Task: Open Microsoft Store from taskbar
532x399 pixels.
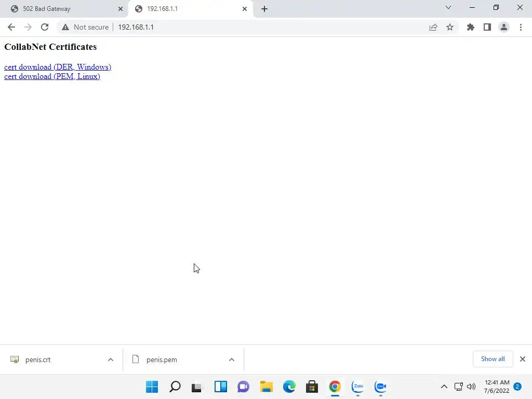Action: pyautogui.click(x=312, y=387)
